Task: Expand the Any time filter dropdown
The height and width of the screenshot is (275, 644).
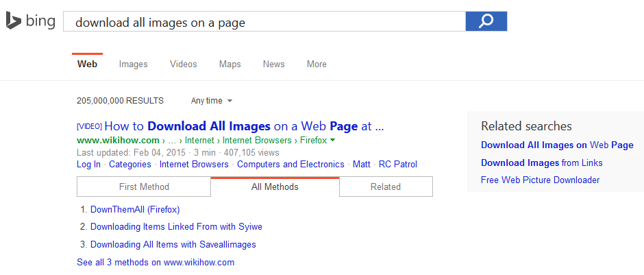Action: pos(212,101)
